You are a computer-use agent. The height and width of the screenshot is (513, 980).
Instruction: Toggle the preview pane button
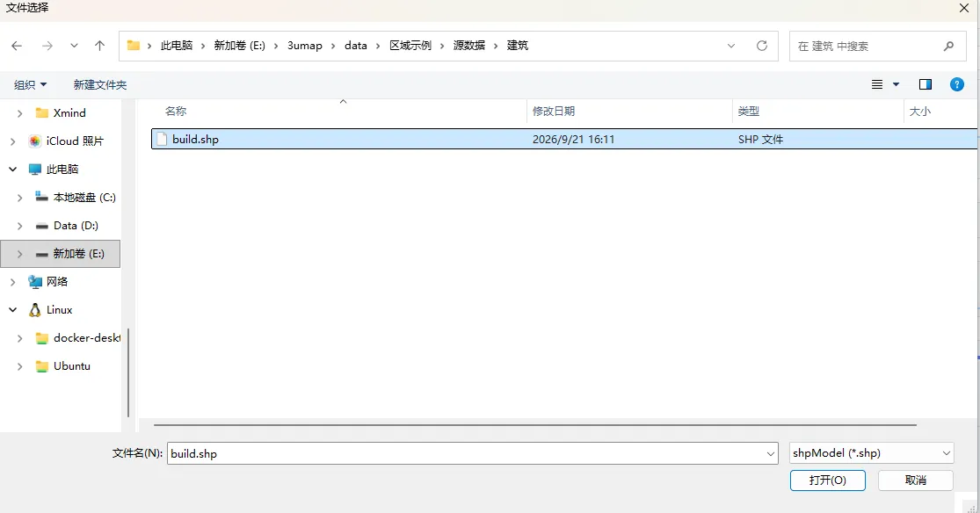pos(926,84)
